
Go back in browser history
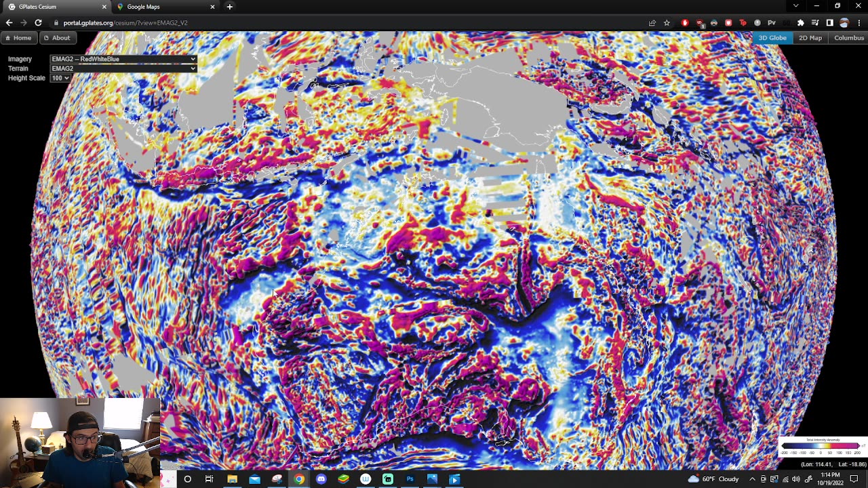tap(9, 22)
